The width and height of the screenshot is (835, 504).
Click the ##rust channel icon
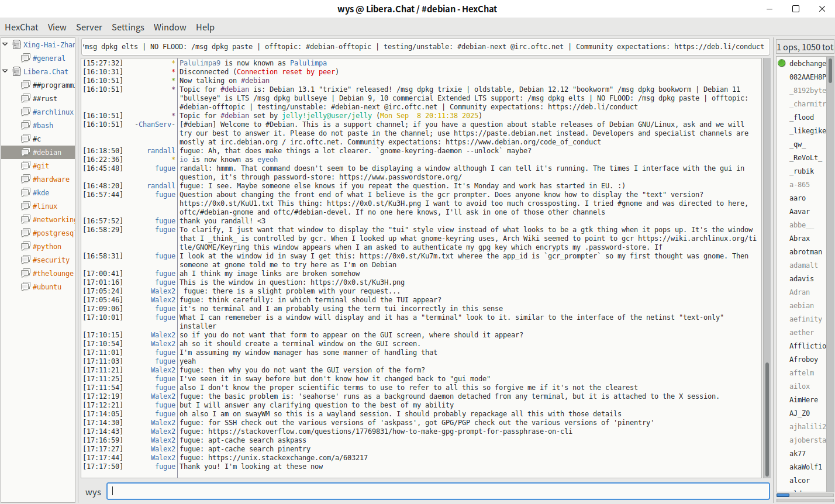[26, 98]
